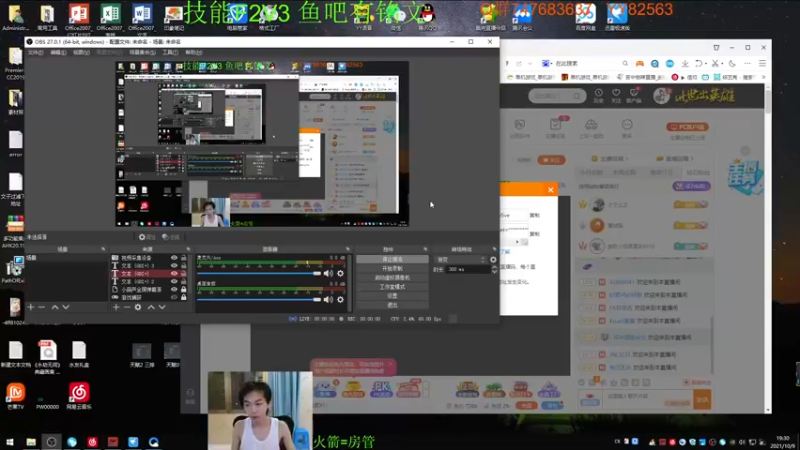Viewport: 800px width, 450px height.
Task: Click the Start Recording button
Action: pyautogui.click(x=392, y=268)
